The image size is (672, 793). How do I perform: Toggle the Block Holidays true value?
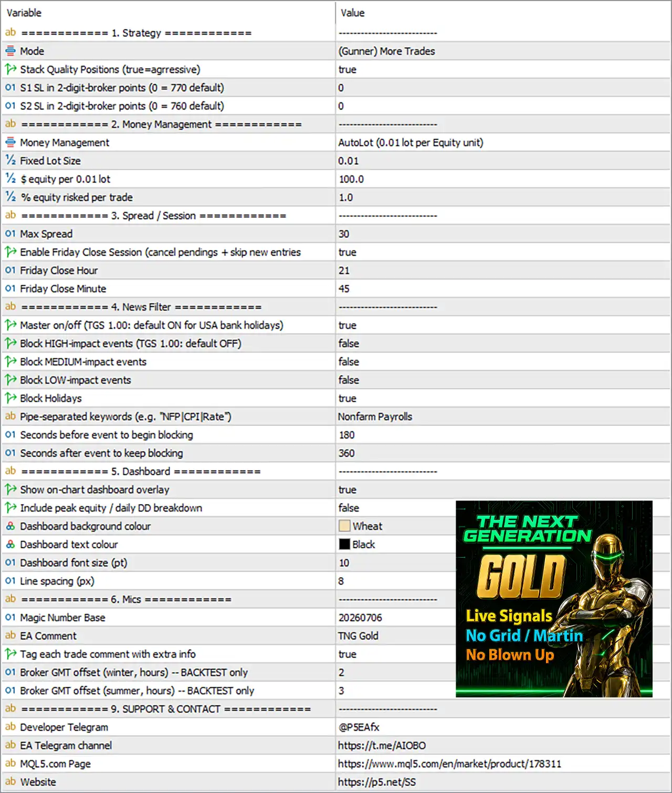tap(348, 398)
